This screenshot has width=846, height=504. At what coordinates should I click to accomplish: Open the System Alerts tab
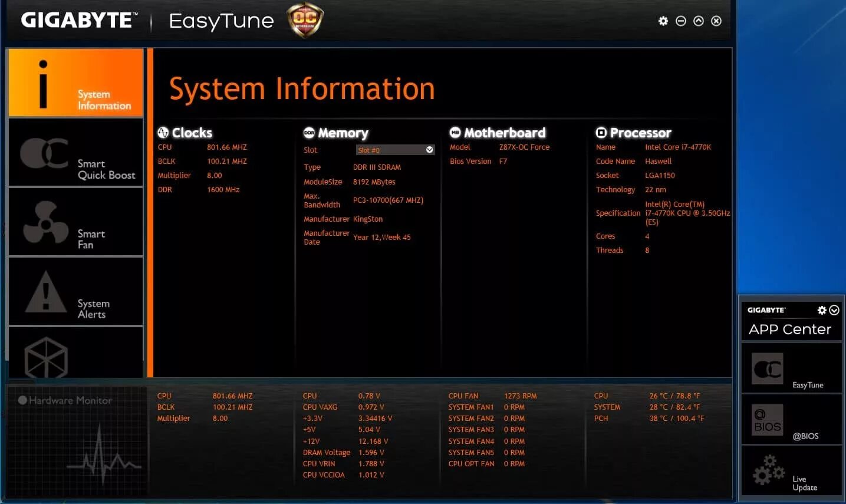[75, 292]
